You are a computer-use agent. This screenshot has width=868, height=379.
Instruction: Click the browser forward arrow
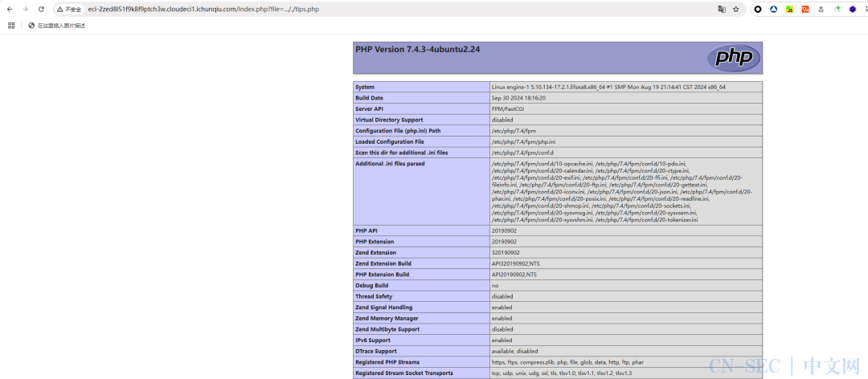click(x=25, y=10)
